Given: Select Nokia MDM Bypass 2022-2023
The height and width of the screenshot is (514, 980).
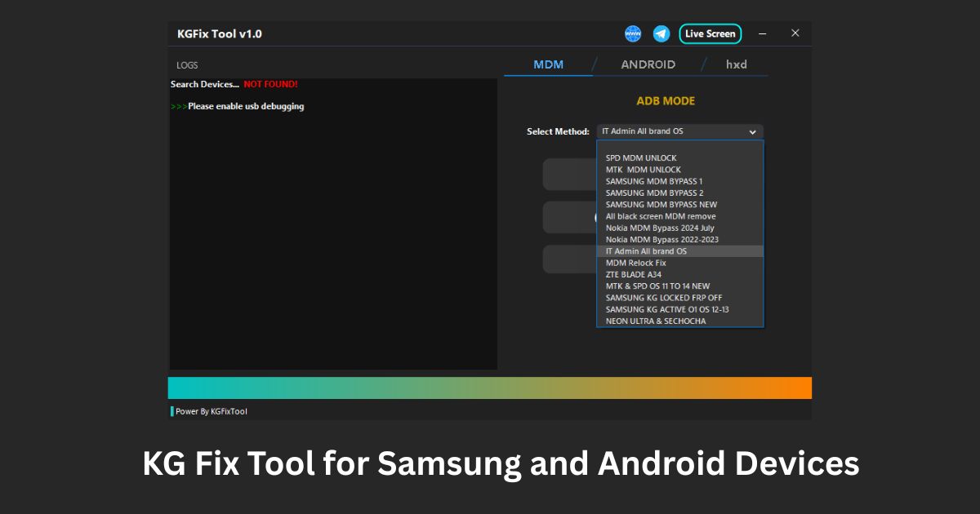Looking at the screenshot, I should 680,240.
